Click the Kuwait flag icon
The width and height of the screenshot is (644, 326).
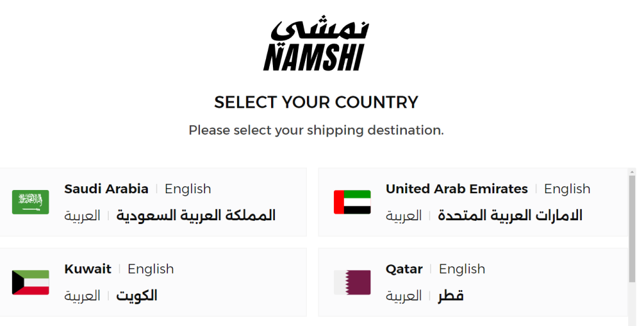click(30, 283)
